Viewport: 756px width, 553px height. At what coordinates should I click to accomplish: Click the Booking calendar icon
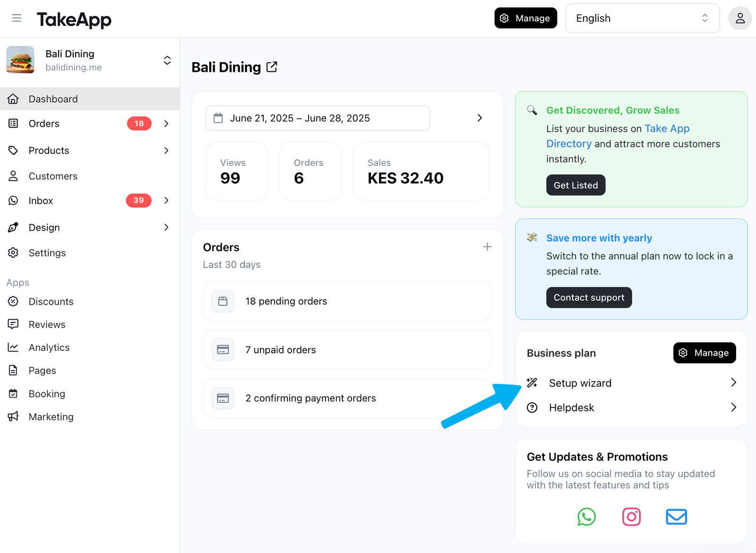[x=13, y=394]
